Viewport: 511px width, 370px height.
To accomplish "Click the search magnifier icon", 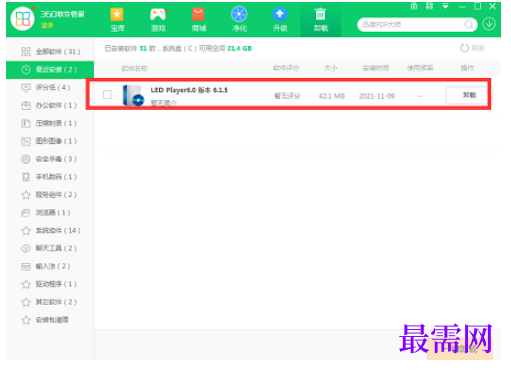I will (x=469, y=25).
